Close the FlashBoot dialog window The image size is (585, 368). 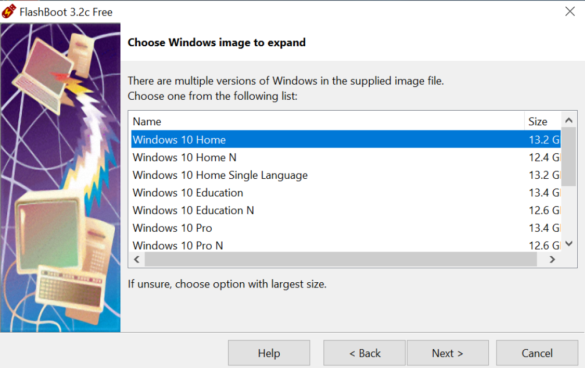pyautogui.click(x=570, y=12)
